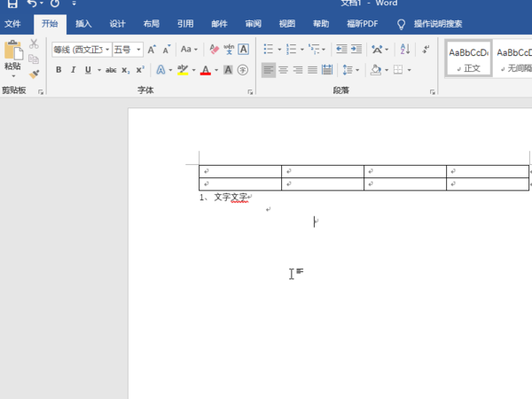Image resolution: width=532 pixels, height=399 pixels.
Task: Click the Copy icon
Action: [34, 59]
